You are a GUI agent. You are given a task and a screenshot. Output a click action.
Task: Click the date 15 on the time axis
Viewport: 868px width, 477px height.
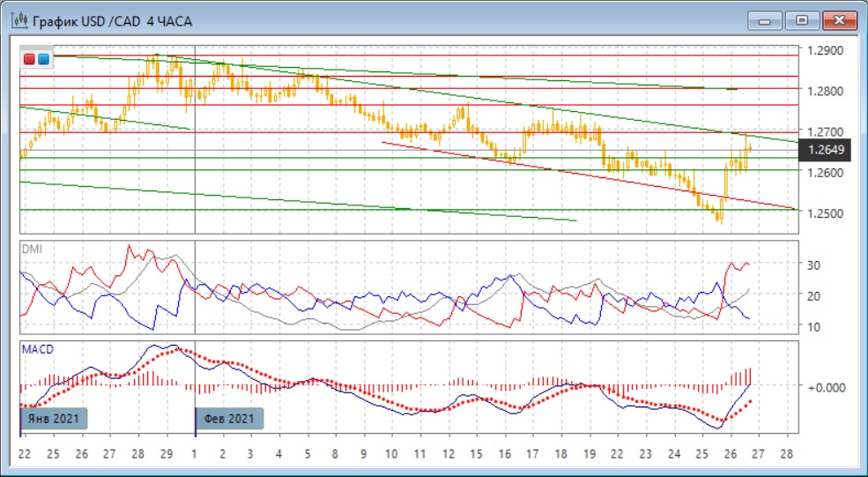pos(477,453)
